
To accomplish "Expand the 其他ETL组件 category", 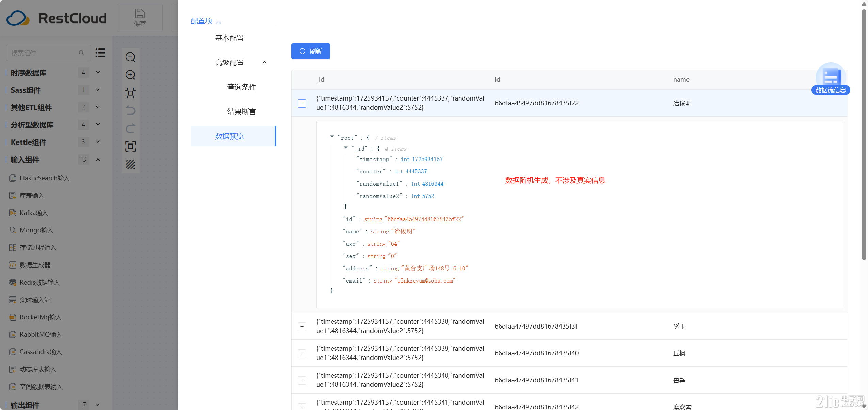I will pos(98,107).
